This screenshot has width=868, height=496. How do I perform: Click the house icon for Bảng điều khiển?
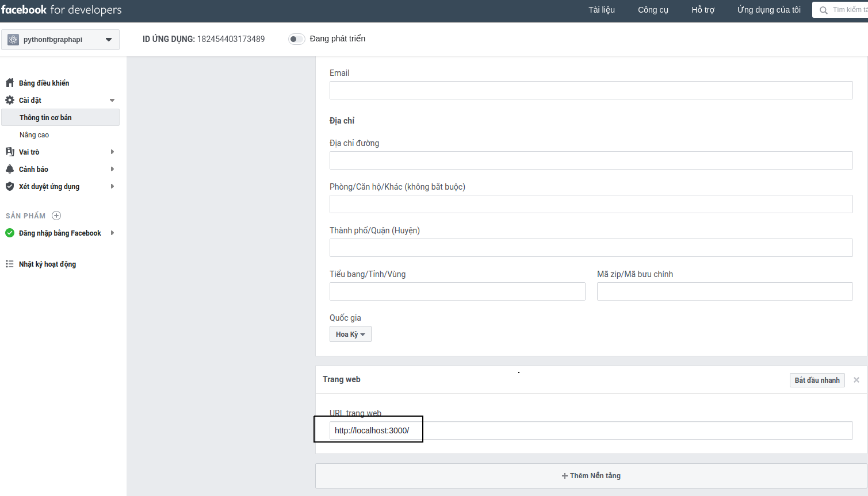10,83
